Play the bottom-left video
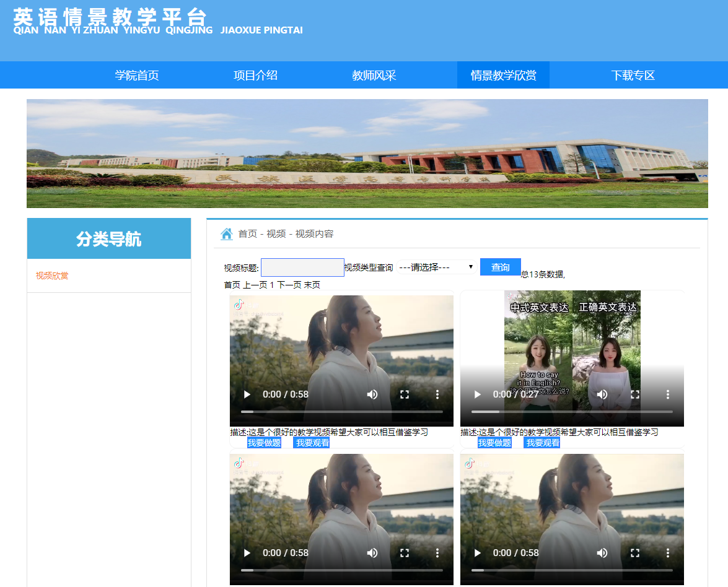 coord(247,553)
